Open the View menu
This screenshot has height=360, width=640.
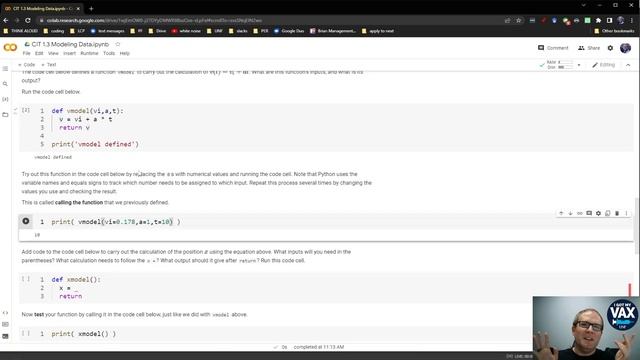point(53,53)
